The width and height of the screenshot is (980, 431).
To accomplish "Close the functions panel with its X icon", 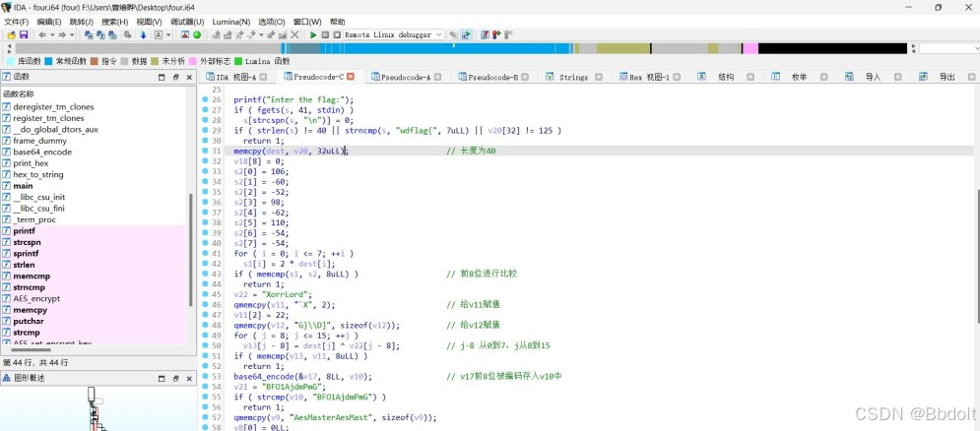I will click(189, 77).
